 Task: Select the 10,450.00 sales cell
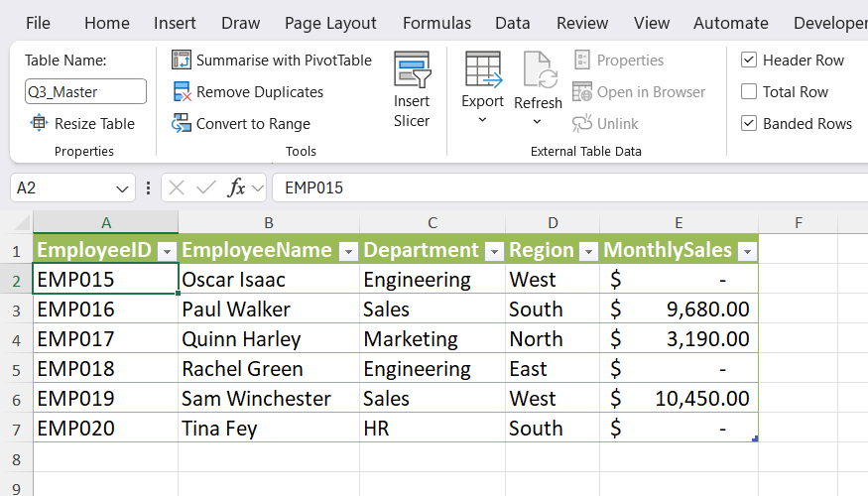click(680, 399)
